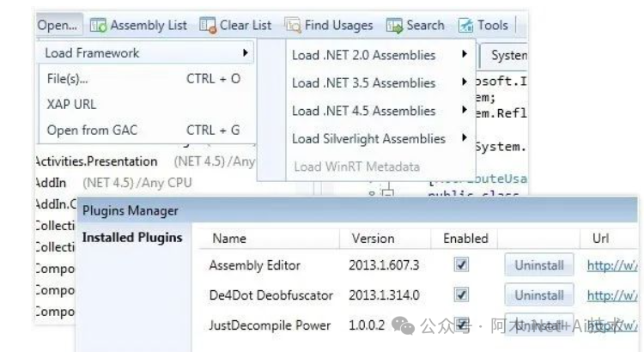This screenshot has width=644, height=352.
Task: Expand Load .NET 3.5 Assemblies submenu
Action: coord(465,83)
